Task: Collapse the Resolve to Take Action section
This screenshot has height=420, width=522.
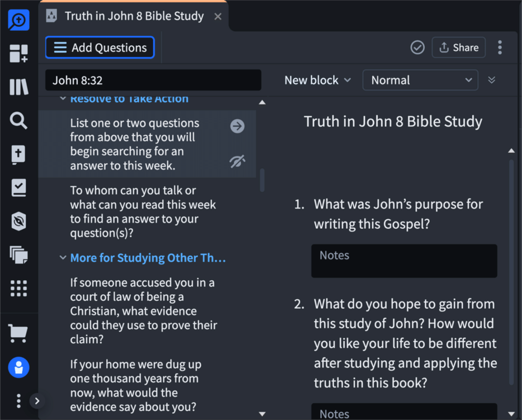Action: (x=63, y=98)
